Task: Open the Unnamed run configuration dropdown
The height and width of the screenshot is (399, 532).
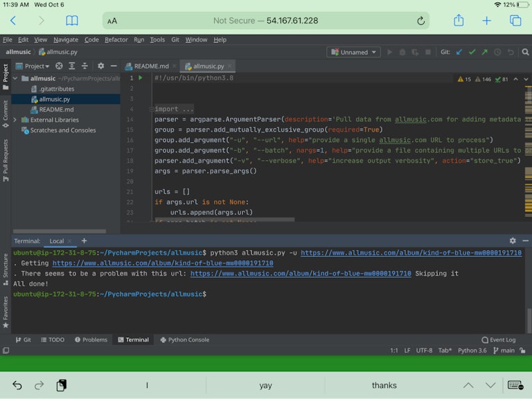Action: tap(354, 52)
